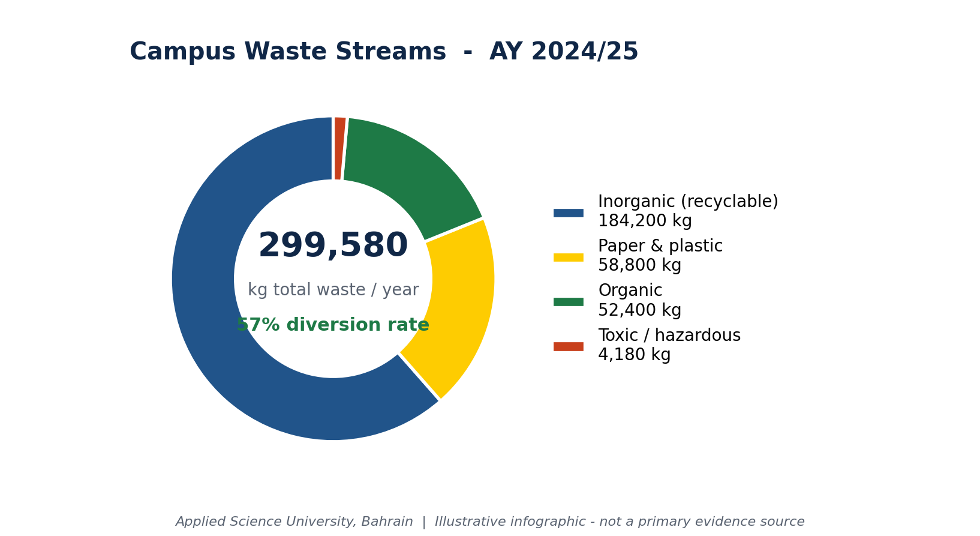The width and height of the screenshot is (980, 536).
Task: Click the 'Organic' legend label
Action: [x=630, y=291]
